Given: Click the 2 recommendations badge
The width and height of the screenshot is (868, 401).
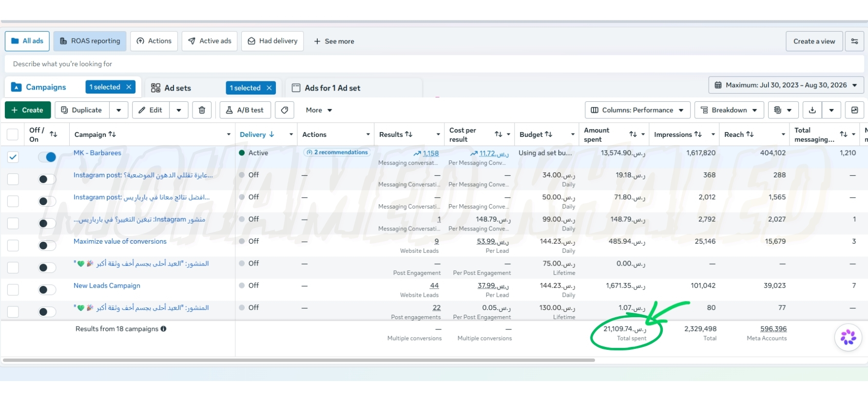Looking at the screenshot, I should coord(337,153).
